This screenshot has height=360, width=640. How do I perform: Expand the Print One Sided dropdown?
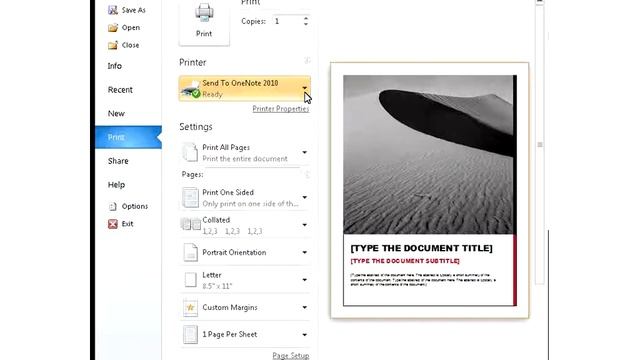(x=304, y=198)
